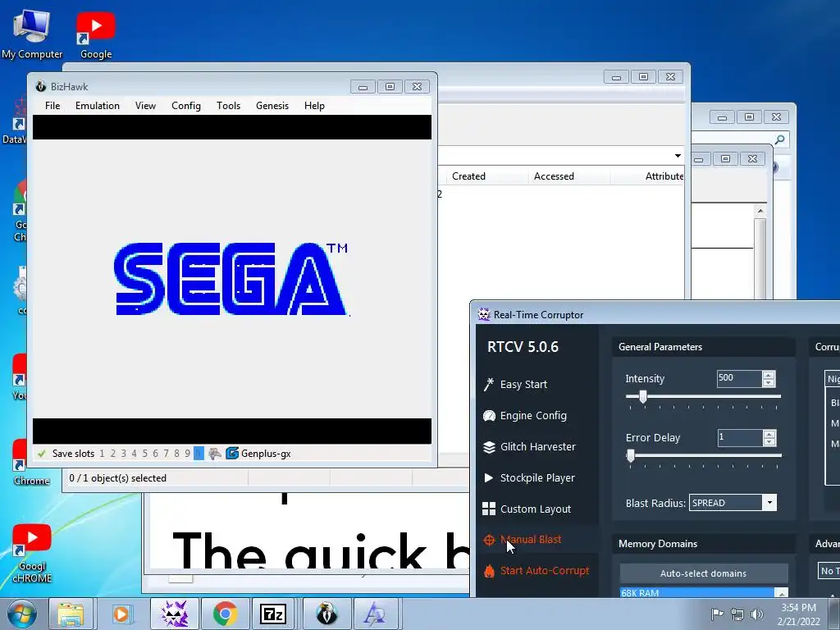Click the Error Delay slider handle

point(631,455)
